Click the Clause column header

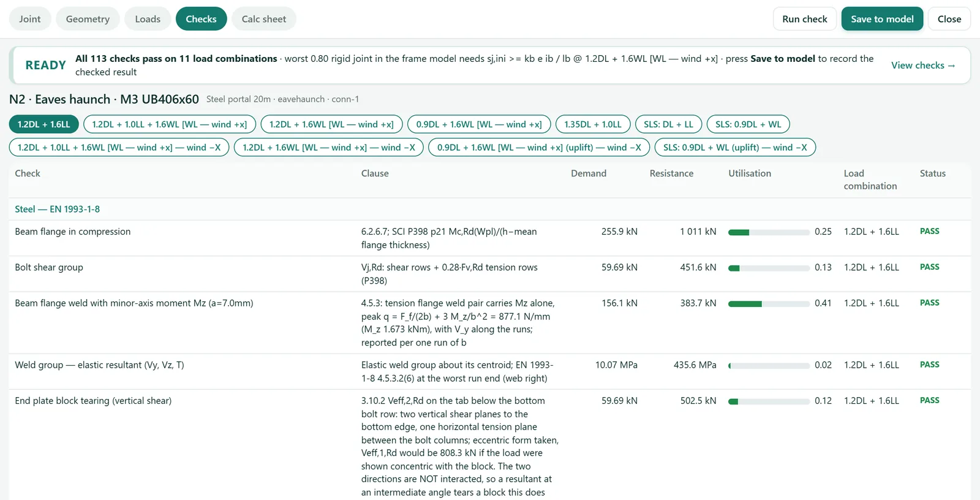[375, 173]
